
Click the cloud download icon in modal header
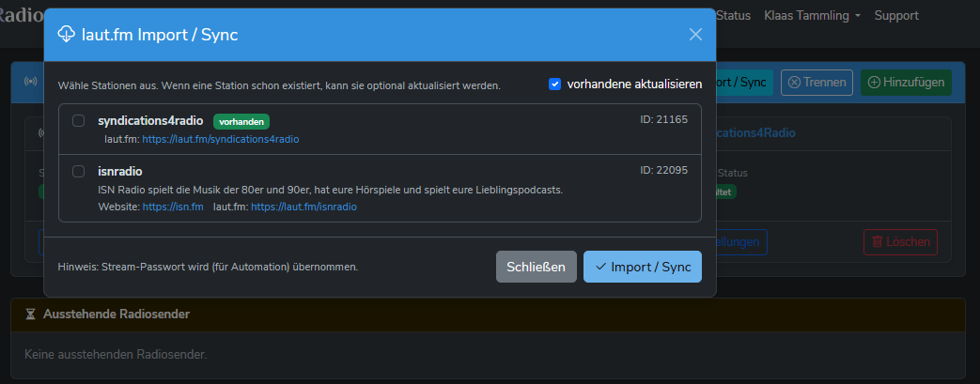click(67, 35)
